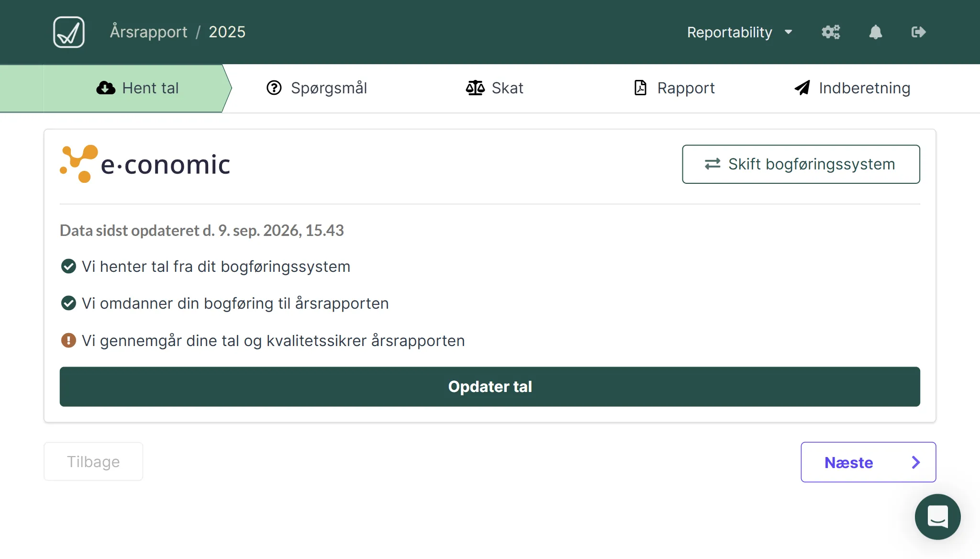Go to the Spørgsmål step
The height and width of the screenshot is (559, 980).
[x=317, y=88]
